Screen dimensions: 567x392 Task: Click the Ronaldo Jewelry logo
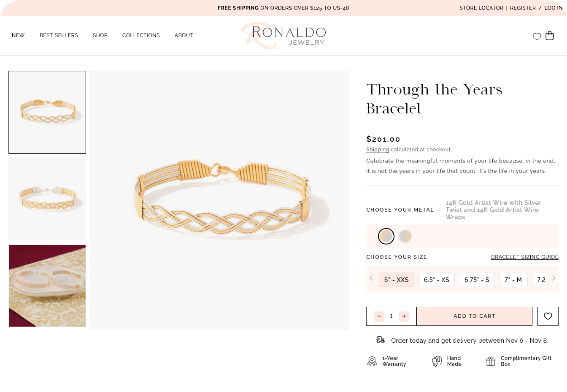coord(283,35)
